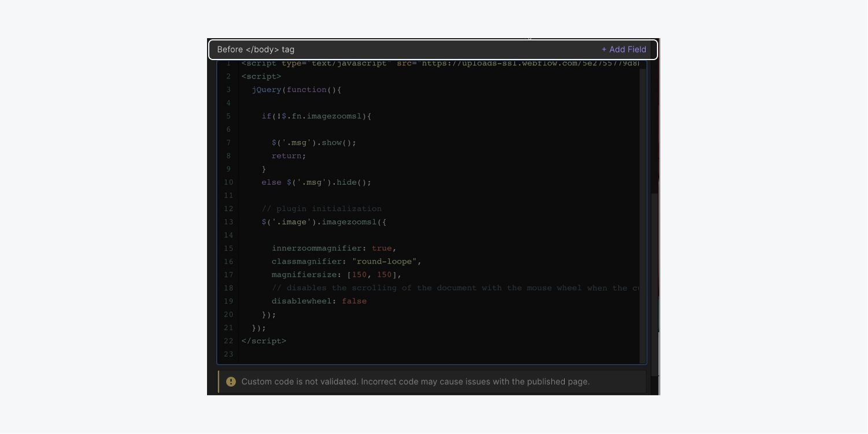Image resolution: width=868 pixels, height=434 pixels.
Task: Place cursor on opening <script> tag line 2
Action: tap(261, 76)
